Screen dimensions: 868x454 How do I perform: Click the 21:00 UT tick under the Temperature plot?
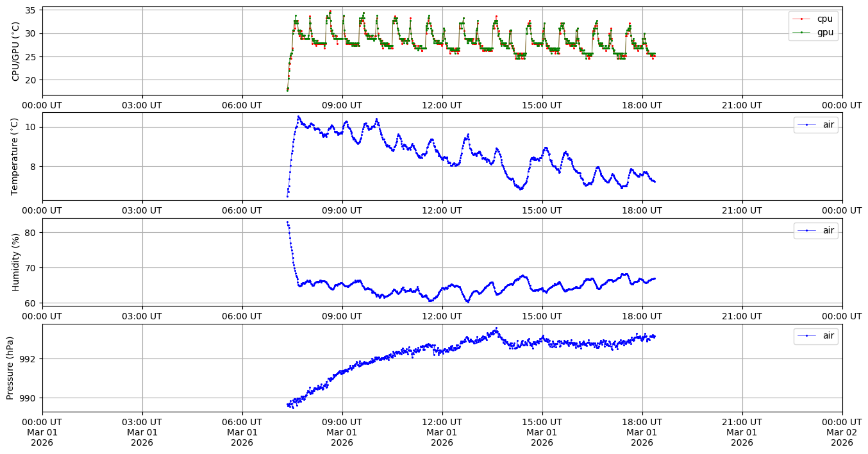[x=742, y=210]
